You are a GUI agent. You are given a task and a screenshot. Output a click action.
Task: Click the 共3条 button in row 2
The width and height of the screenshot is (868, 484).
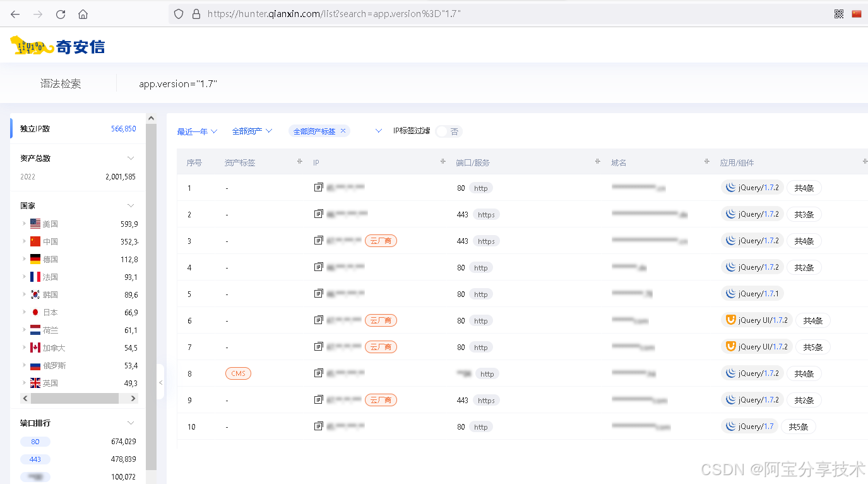804,214
